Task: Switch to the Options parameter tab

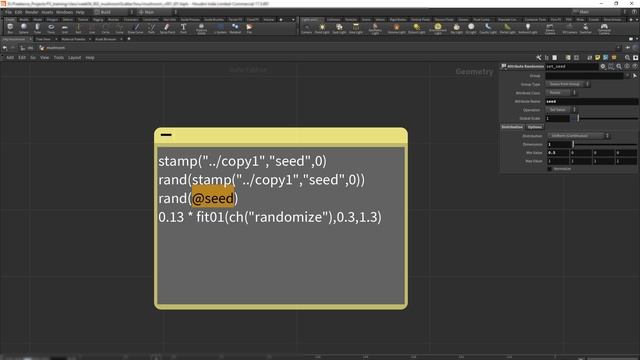Action: (x=534, y=127)
